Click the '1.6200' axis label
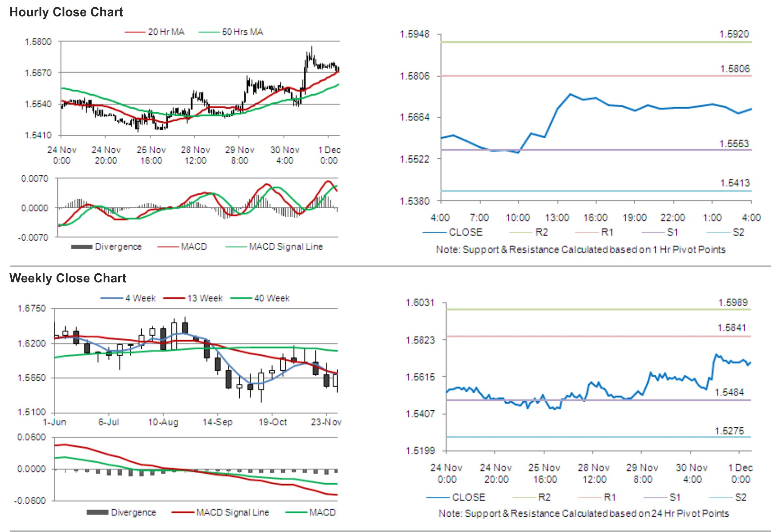Image resolution: width=771 pixels, height=532 pixels. [x=31, y=344]
